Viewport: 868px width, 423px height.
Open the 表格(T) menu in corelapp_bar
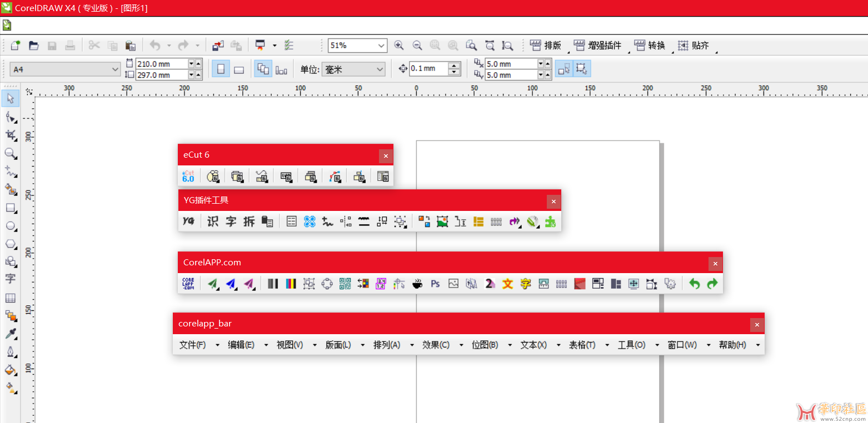pyautogui.click(x=582, y=345)
